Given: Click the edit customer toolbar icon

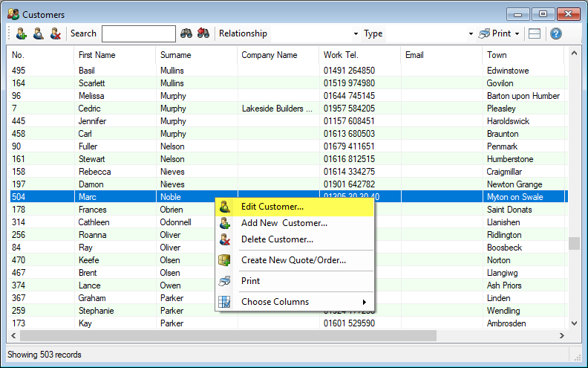Looking at the screenshot, I should [x=38, y=33].
